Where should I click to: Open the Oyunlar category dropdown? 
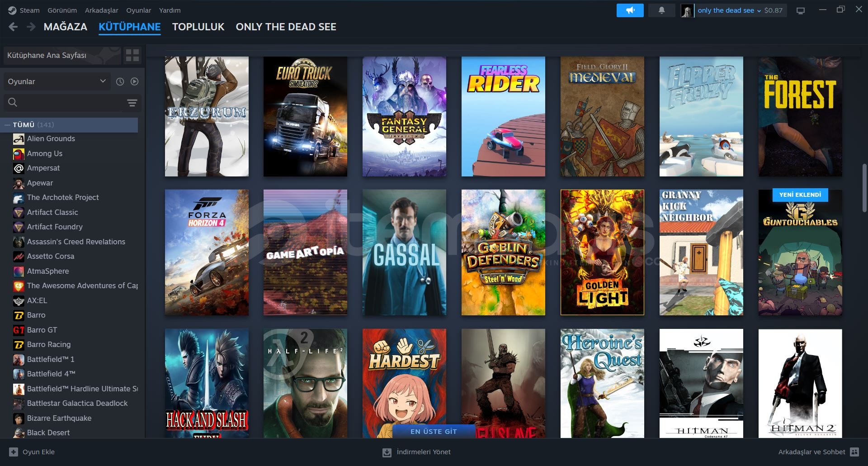[x=57, y=81]
